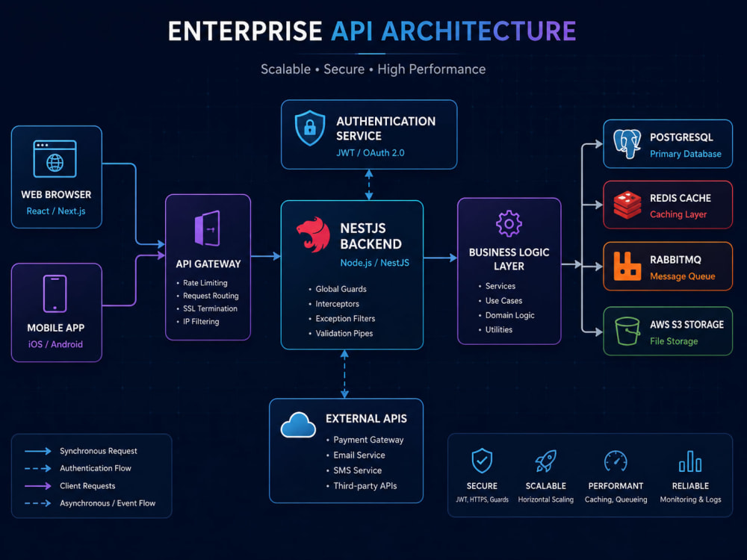This screenshot has height=560, width=747.
Task: Click the Exception Filters bullet
Action: click(x=342, y=319)
